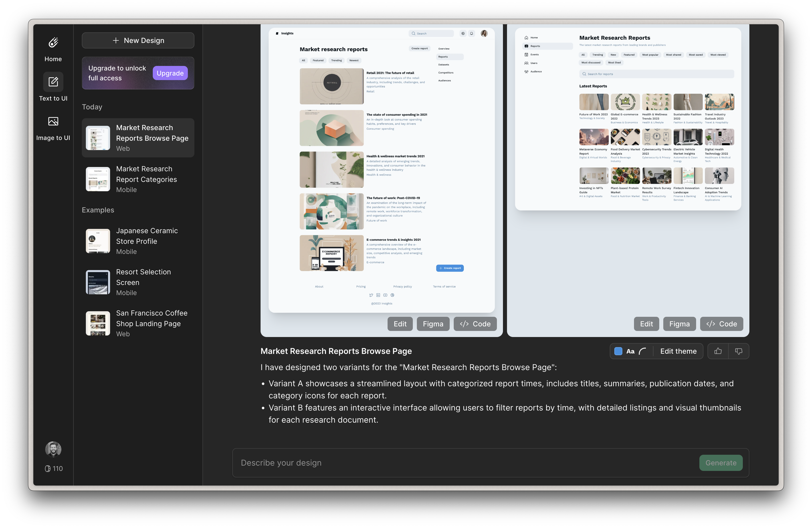Open the Image to UI tool
812x528 pixels.
(x=53, y=122)
